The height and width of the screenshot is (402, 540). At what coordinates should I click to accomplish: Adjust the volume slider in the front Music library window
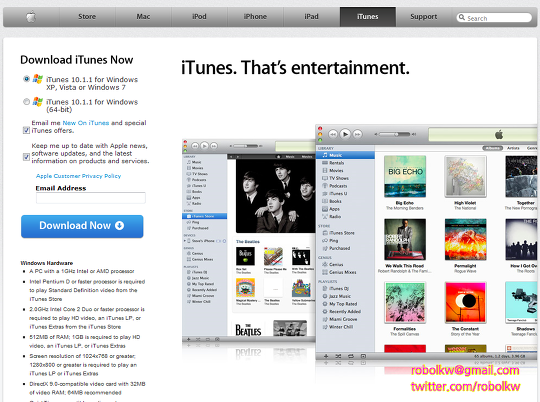395,134
